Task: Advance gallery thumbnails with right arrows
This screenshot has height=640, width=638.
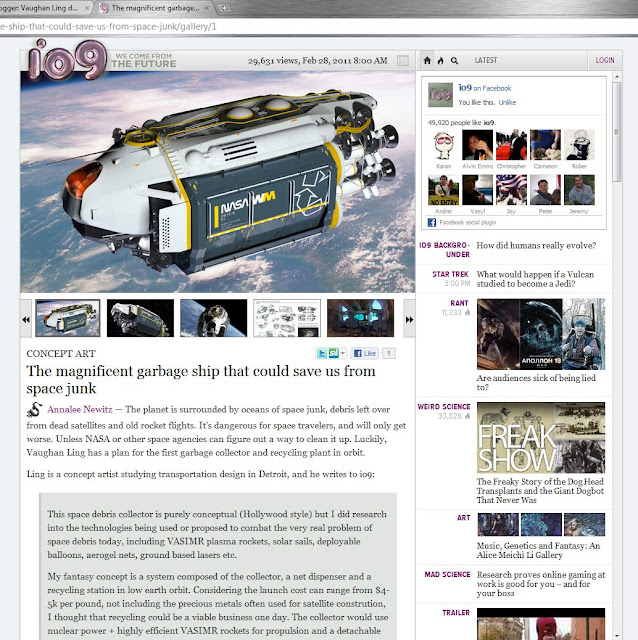Action: (x=409, y=319)
